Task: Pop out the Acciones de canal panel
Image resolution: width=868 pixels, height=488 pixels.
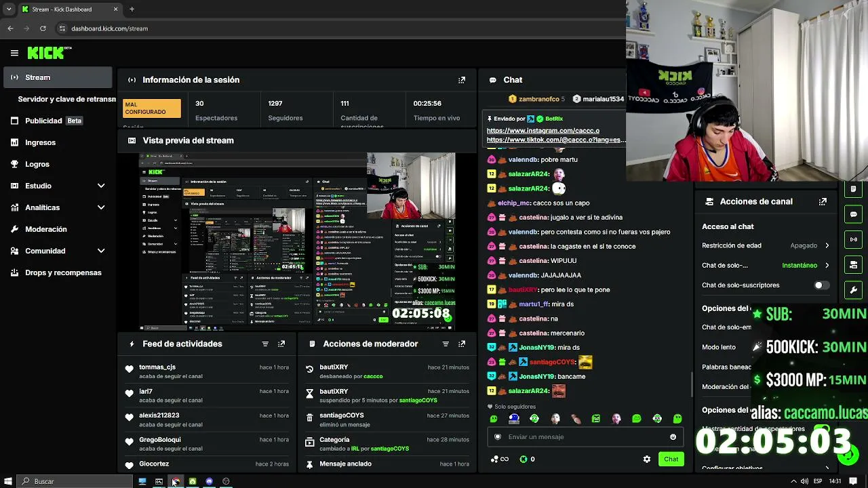Action: tap(823, 201)
